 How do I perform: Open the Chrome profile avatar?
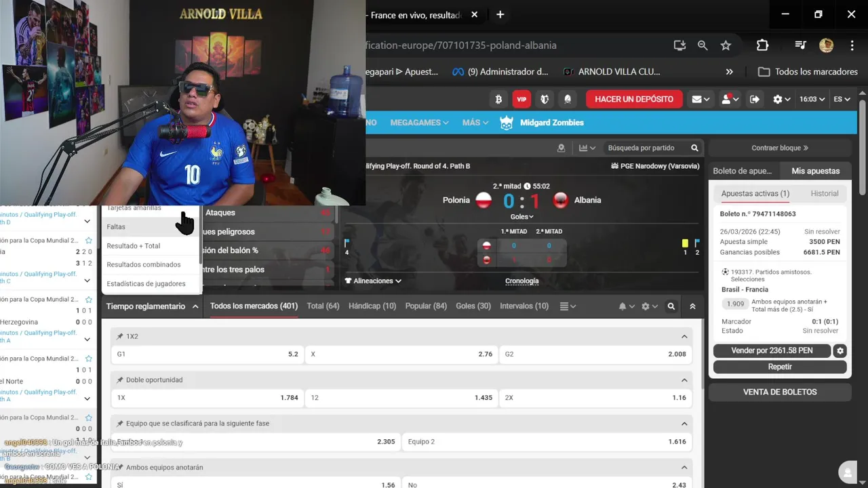click(x=826, y=45)
